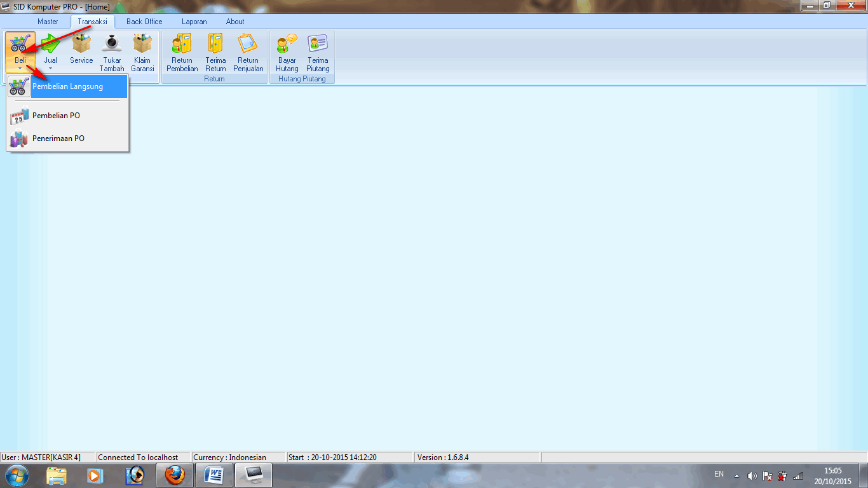This screenshot has height=488, width=868.
Task: Click the User MASTER[KASIR 4] status entry
Action: 48,457
